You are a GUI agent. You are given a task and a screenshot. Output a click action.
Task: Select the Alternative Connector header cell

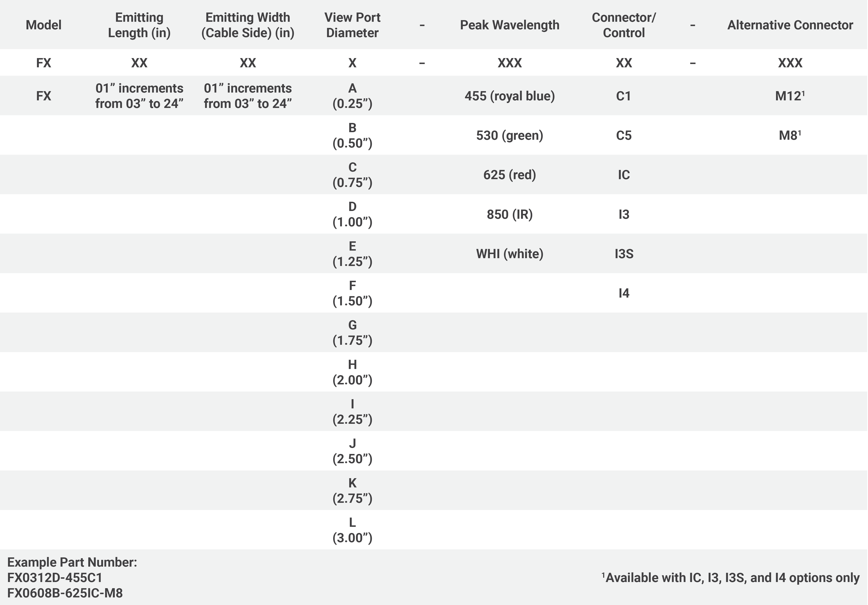pos(790,25)
